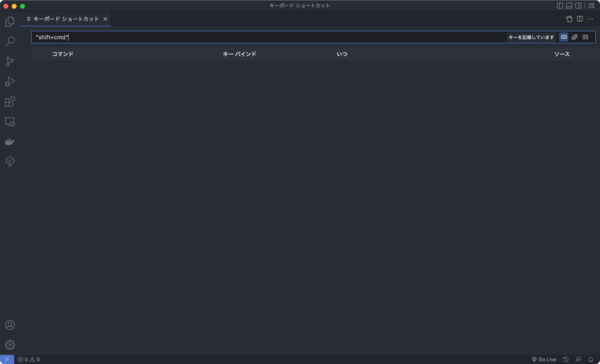Image resolution: width=600 pixels, height=364 pixels.
Task: Open the editor more actions ellipsis menu
Action: pos(590,19)
